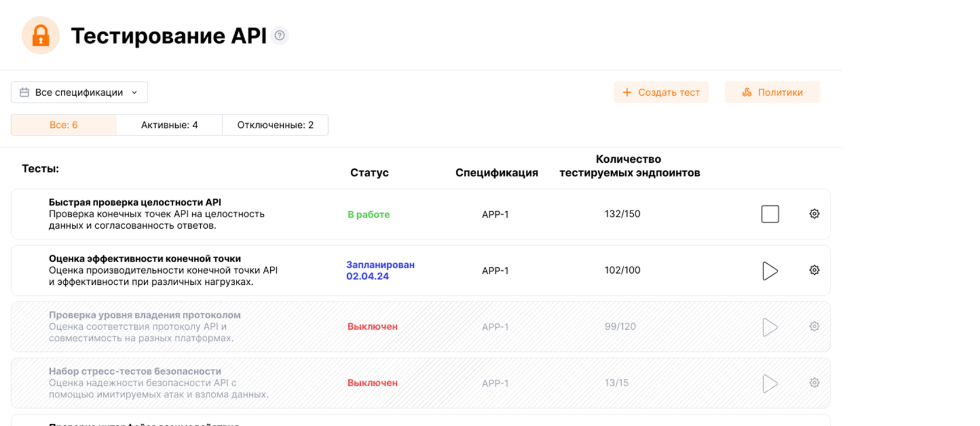Open the help question mark icon
The width and height of the screenshot is (980, 426).
[280, 36]
